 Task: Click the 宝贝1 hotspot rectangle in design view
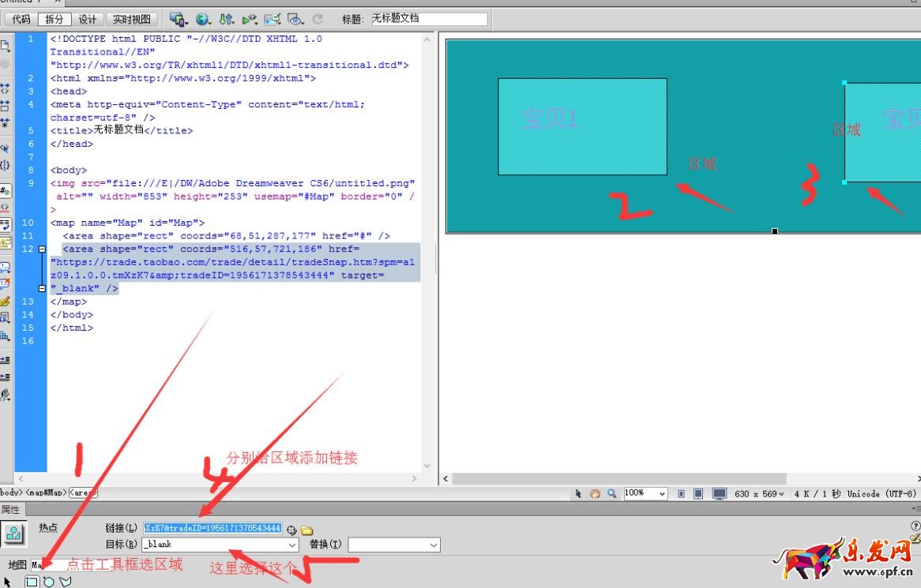(582, 126)
